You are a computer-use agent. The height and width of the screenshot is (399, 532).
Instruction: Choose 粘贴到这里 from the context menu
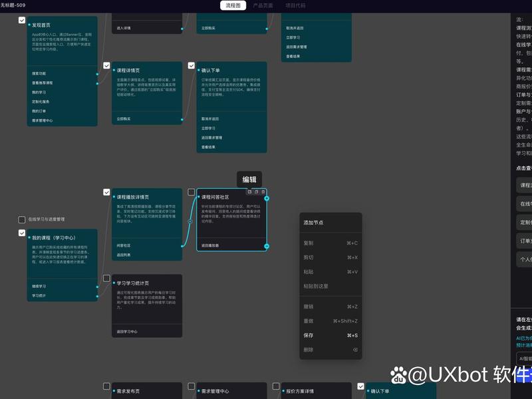point(331,286)
